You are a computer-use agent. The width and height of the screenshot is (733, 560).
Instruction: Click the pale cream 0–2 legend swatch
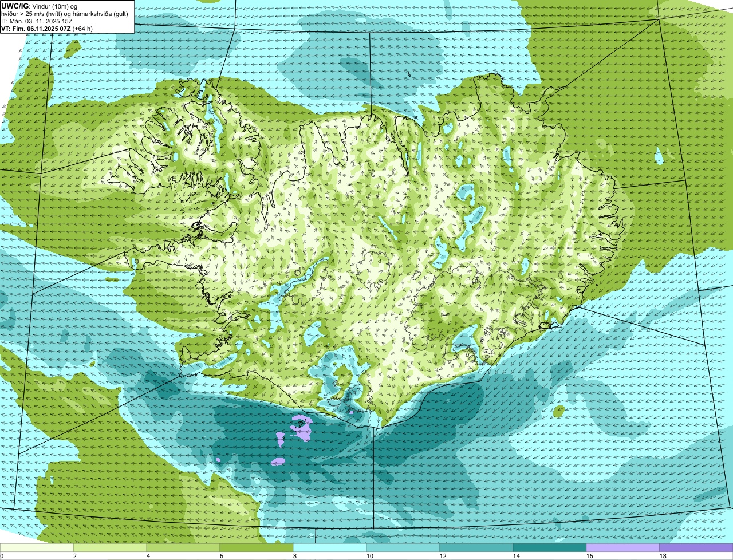[37, 548]
